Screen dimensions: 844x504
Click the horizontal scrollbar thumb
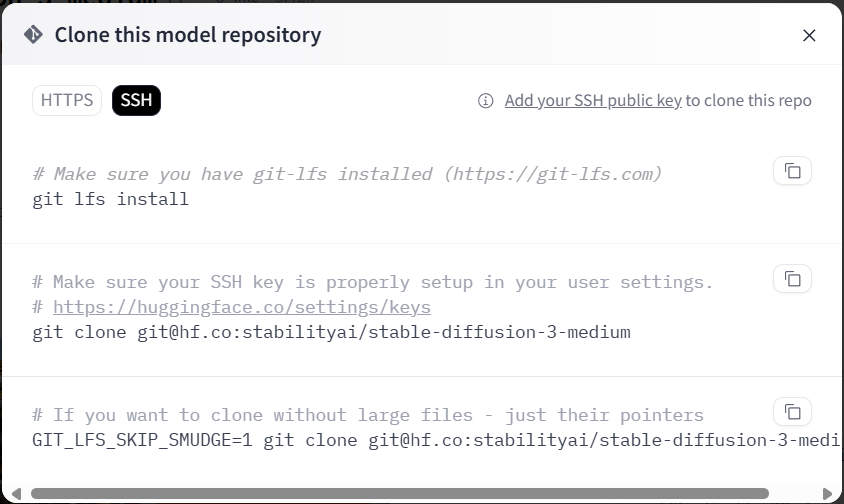pos(400,493)
